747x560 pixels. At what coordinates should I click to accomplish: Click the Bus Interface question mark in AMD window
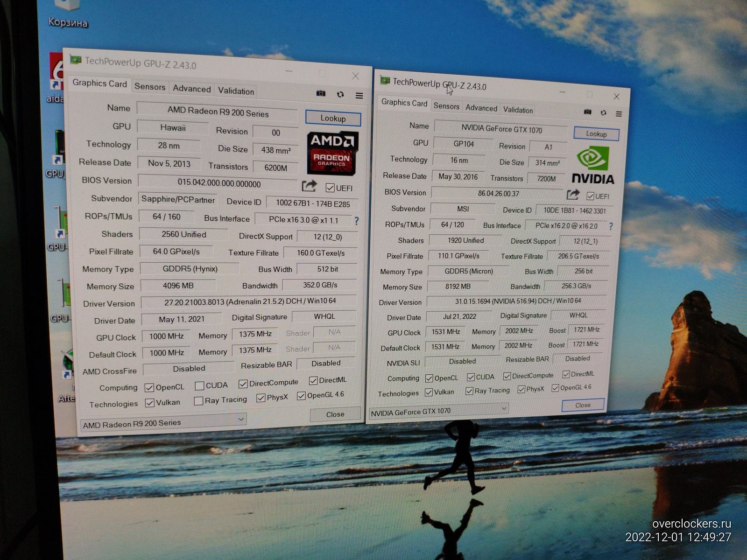pos(356,221)
